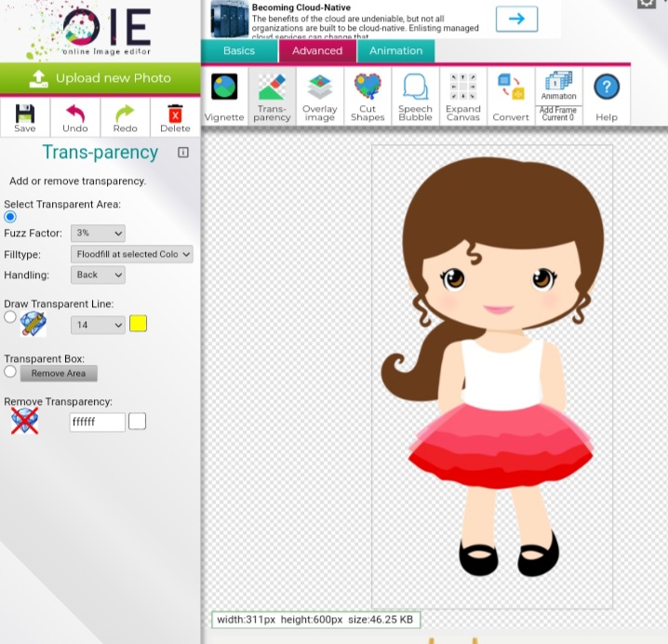Pick the yellow line color swatch

[138, 324]
